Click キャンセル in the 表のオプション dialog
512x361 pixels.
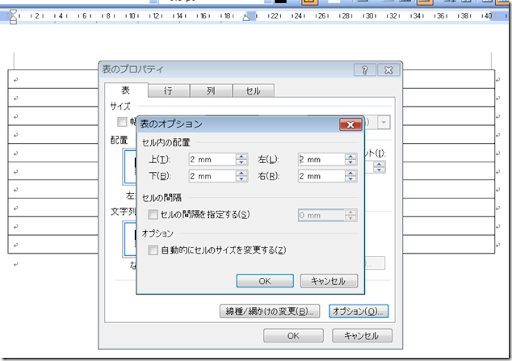(x=329, y=281)
